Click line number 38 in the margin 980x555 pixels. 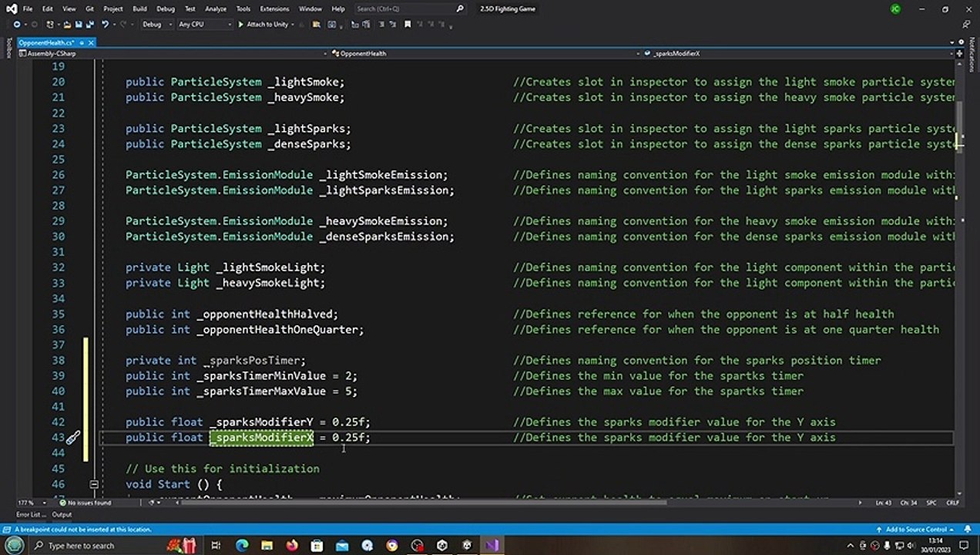[x=58, y=360]
